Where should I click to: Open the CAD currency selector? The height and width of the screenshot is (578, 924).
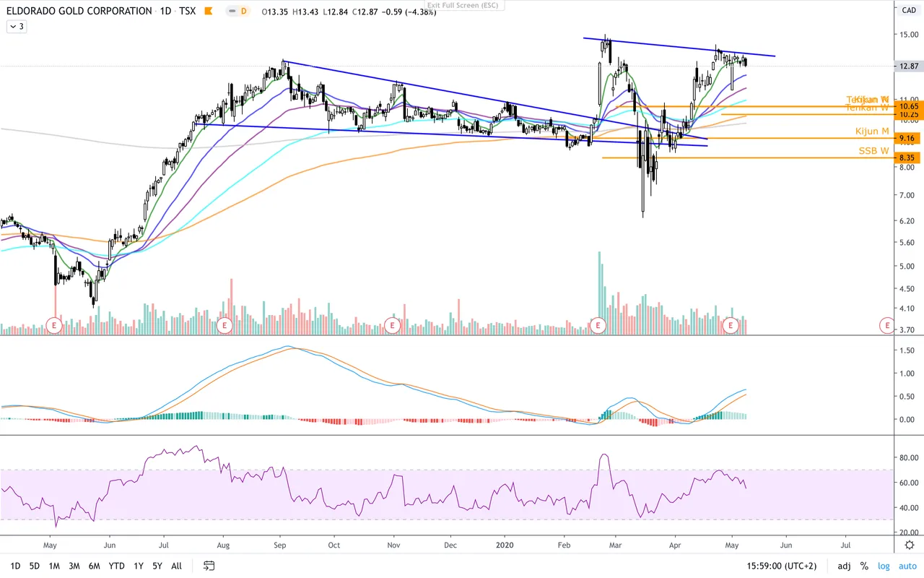tap(909, 10)
